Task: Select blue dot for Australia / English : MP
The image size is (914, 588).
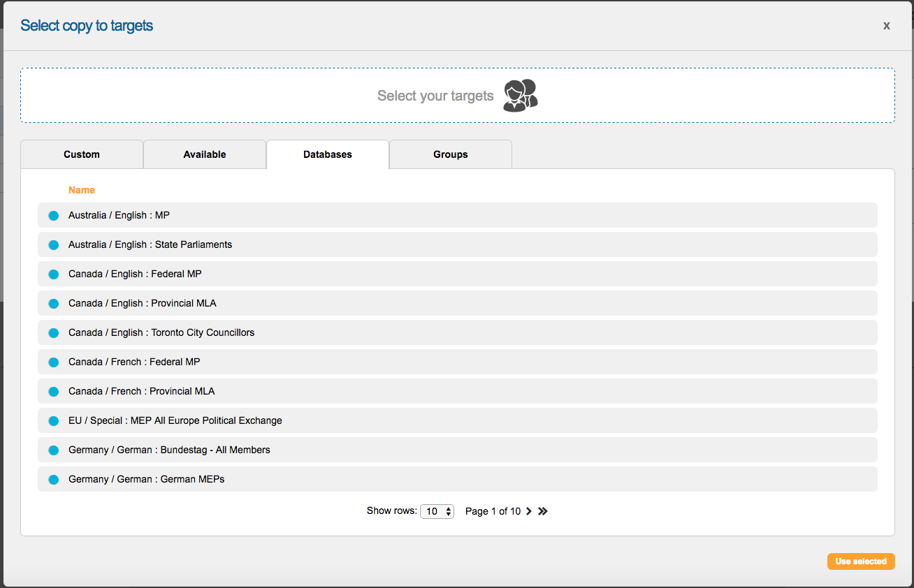Action: [x=53, y=216]
